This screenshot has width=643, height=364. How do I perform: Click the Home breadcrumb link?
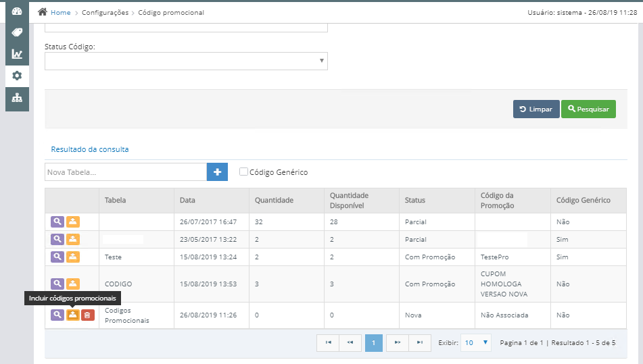61,13
